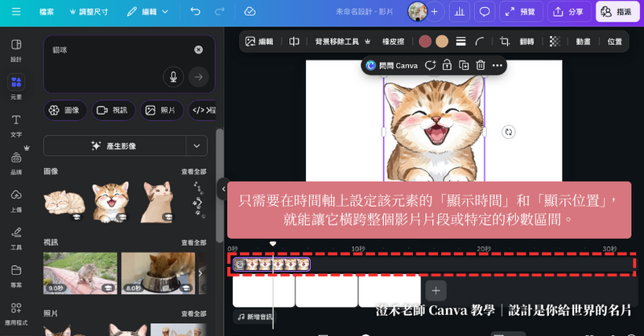Check cloud save status icon
This screenshot has height=336, width=644.
click(250, 11)
